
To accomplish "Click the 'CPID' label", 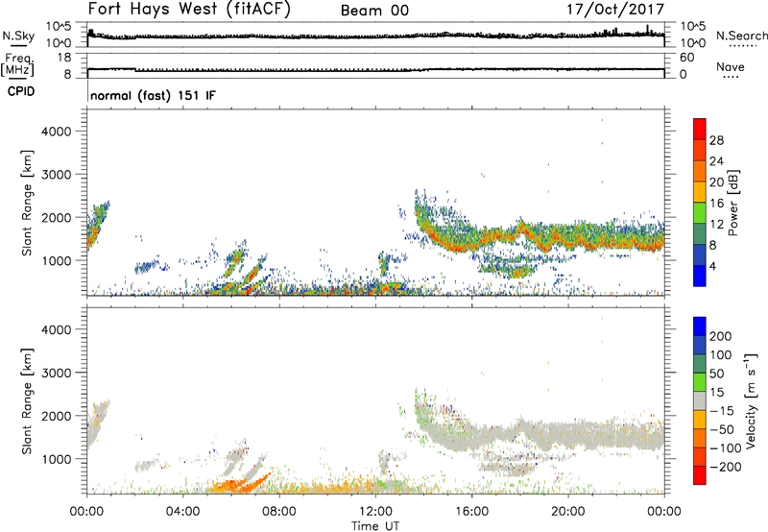I will 21,91.
